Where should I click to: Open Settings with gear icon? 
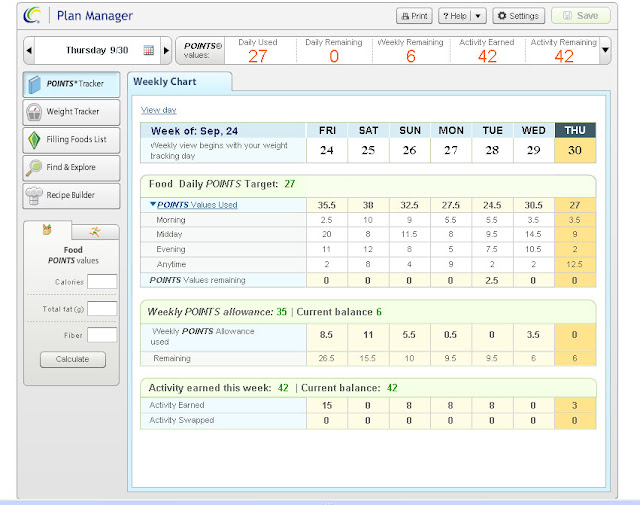pos(518,16)
